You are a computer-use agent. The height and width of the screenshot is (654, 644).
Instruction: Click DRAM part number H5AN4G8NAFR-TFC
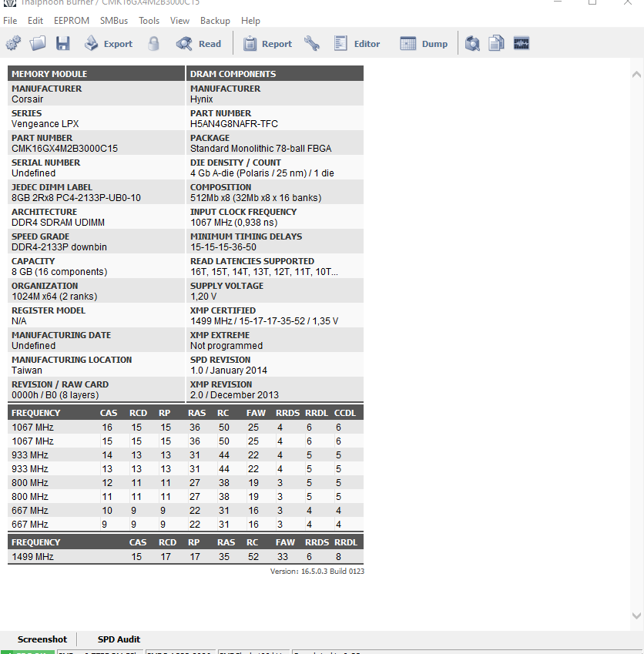pos(234,124)
